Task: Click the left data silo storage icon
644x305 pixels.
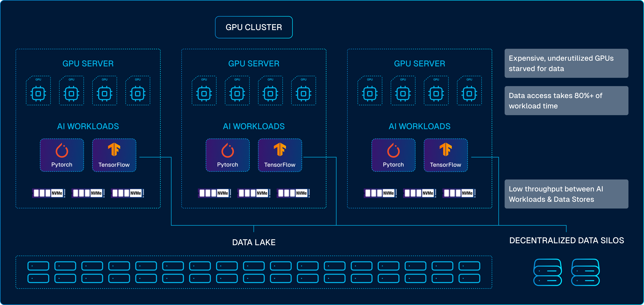Action: (x=547, y=272)
